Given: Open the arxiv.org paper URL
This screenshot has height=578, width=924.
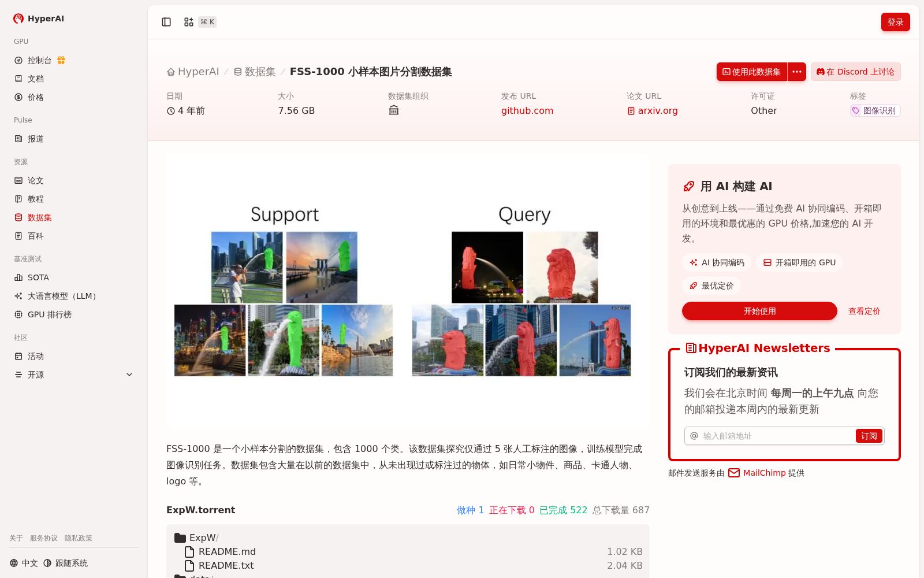Looking at the screenshot, I should [x=653, y=110].
